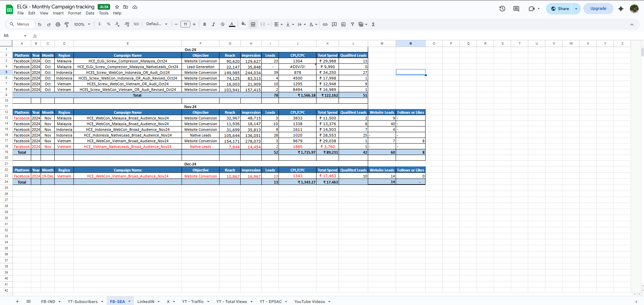644x305 pixels.
Task: Click the Name Box cell reference field
Action: coord(13,36)
